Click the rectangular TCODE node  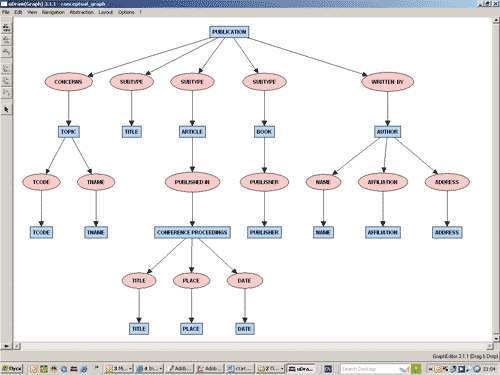click(x=41, y=232)
